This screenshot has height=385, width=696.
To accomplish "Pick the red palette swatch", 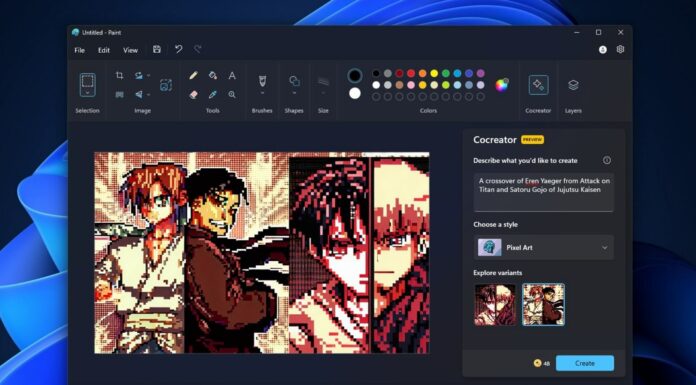I will [x=411, y=73].
